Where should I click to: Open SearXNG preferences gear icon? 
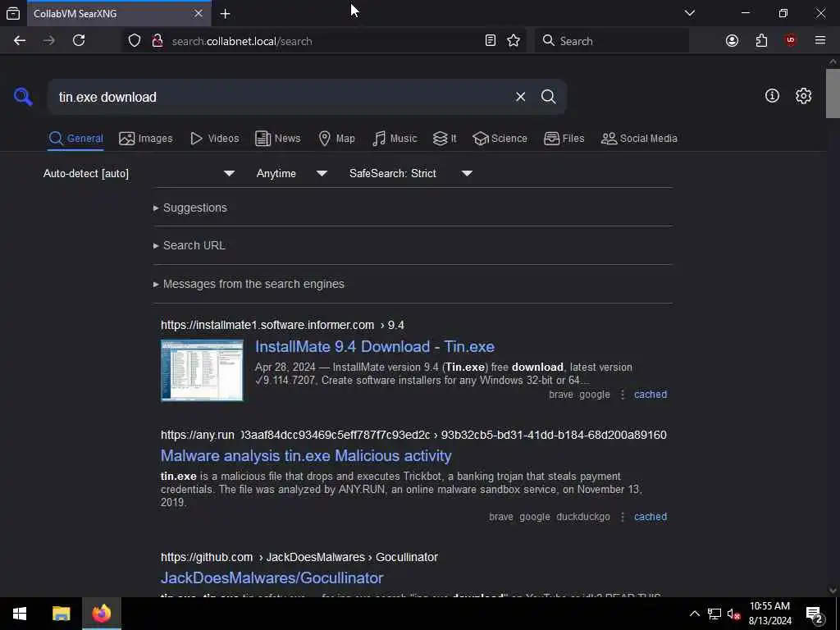803,96
